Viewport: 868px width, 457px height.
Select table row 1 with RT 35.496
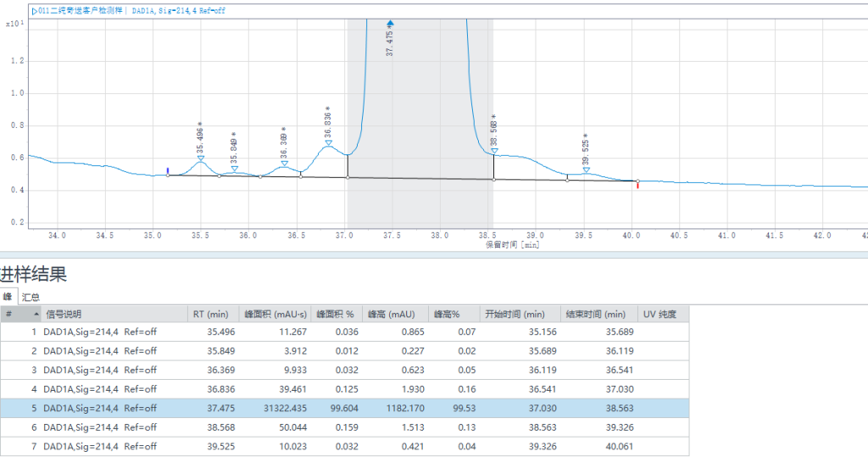pyautogui.click(x=339, y=332)
